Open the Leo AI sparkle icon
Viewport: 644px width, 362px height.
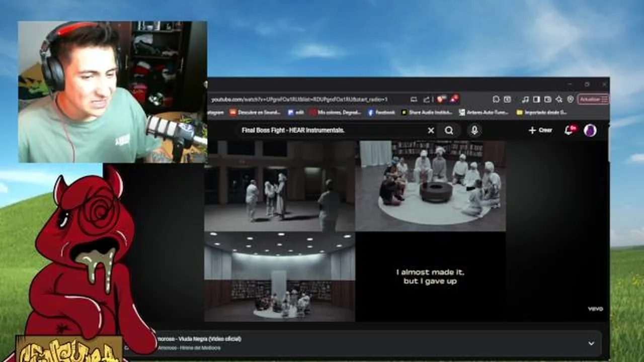(x=559, y=99)
